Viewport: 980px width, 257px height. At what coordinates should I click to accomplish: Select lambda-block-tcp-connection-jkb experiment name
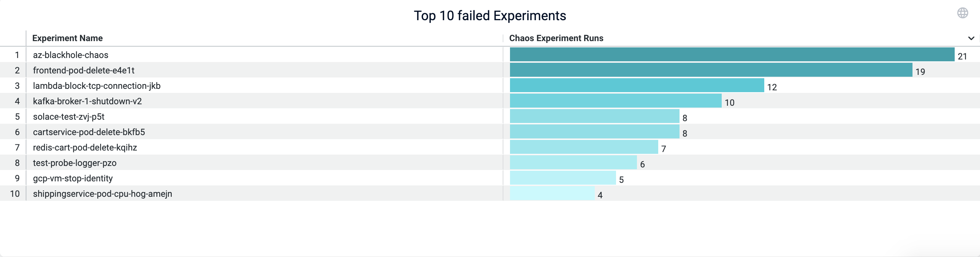tap(96, 86)
